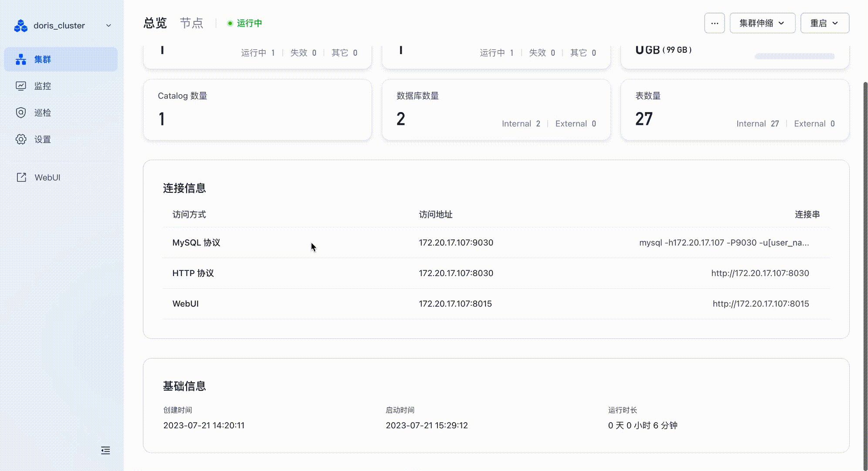Click the http://172.20.17.107:8030 connection link
868x471 pixels.
[x=760, y=273]
